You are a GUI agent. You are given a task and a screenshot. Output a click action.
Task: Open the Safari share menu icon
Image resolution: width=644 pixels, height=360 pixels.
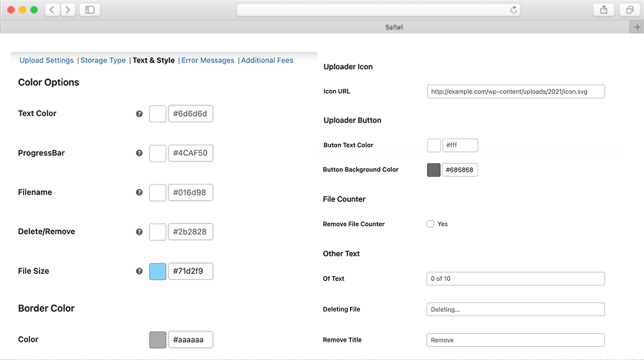[603, 10]
